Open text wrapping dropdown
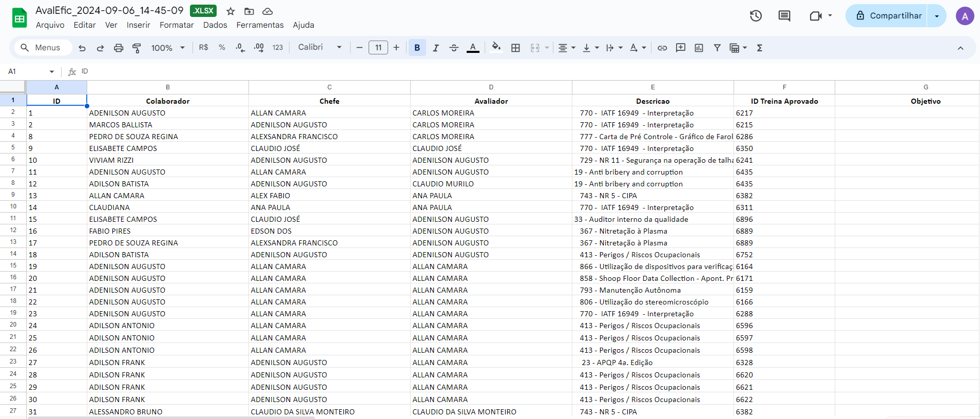This screenshot has width=980, height=419. pyautogui.click(x=614, y=48)
